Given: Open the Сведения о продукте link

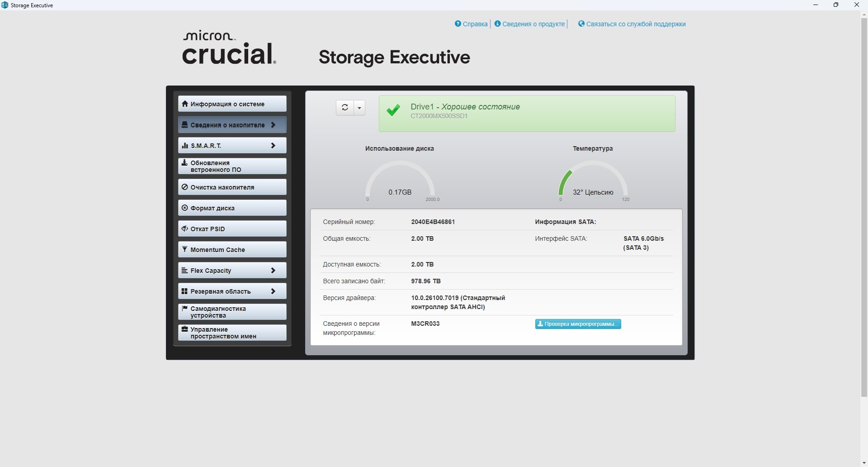Looking at the screenshot, I should pos(533,24).
